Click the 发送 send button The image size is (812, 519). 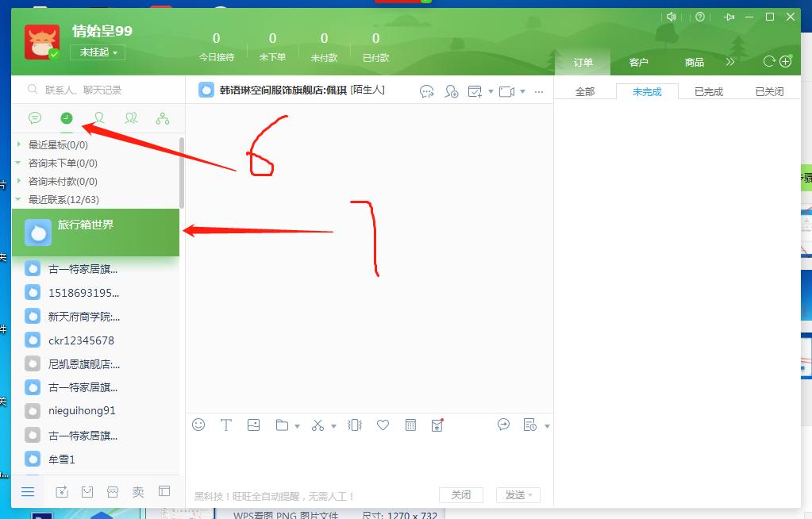click(518, 495)
